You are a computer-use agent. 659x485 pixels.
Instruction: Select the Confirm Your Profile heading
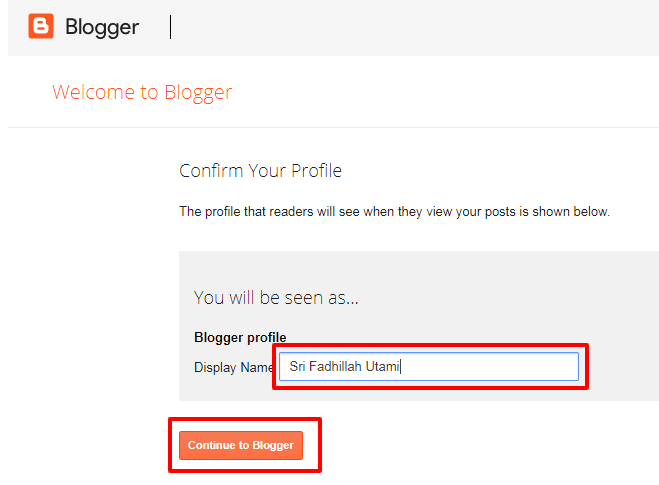[260, 171]
